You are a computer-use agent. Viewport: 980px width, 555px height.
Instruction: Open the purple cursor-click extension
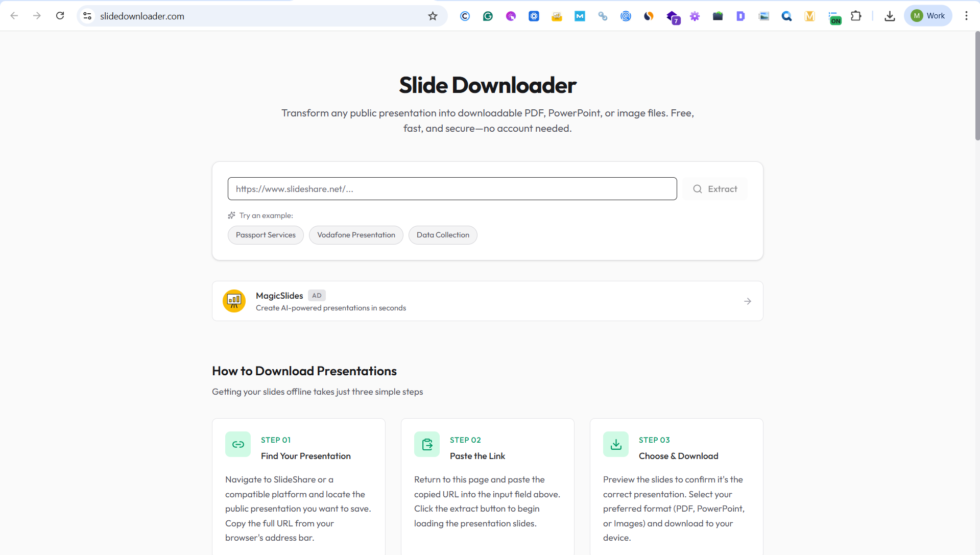[511, 16]
